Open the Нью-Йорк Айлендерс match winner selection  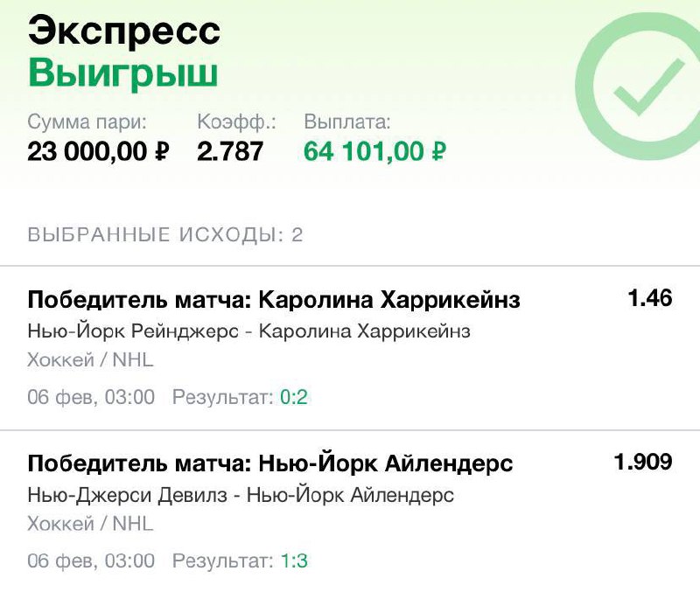(x=270, y=463)
